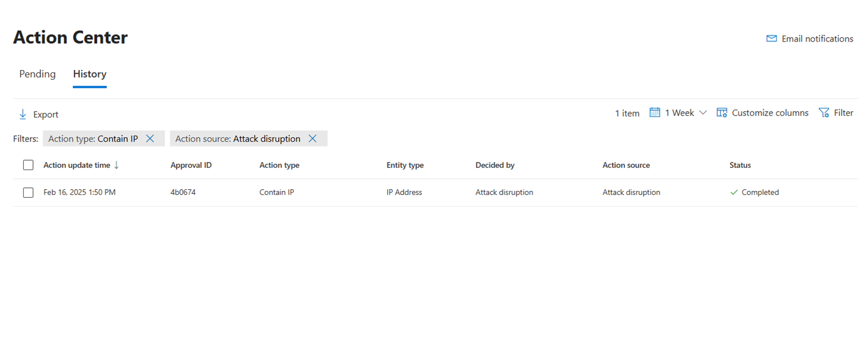Image resolution: width=868 pixels, height=339 pixels.
Task: Expand the 1 Week time range dropdown
Action: click(x=703, y=113)
